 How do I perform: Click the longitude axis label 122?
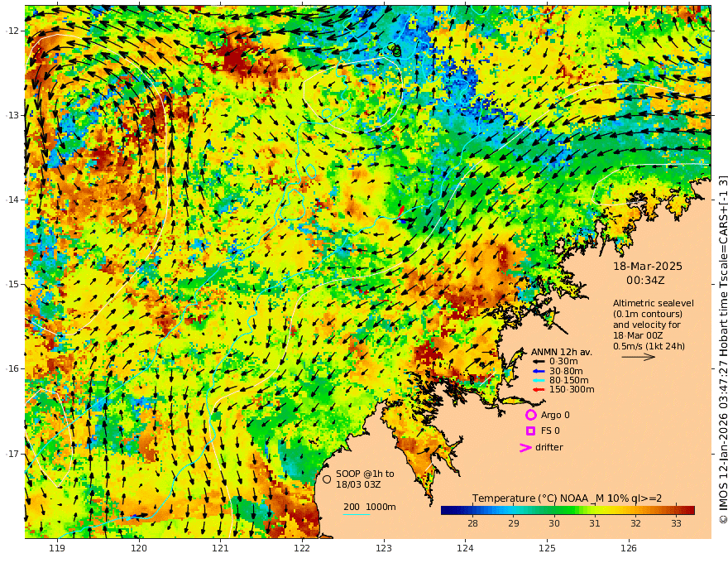click(x=302, y=548)
